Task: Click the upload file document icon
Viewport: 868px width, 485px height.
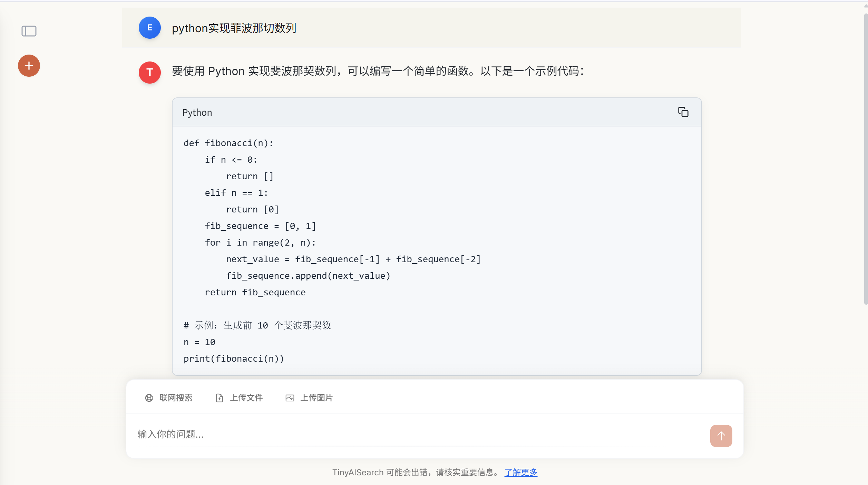Action: point(220,398)
